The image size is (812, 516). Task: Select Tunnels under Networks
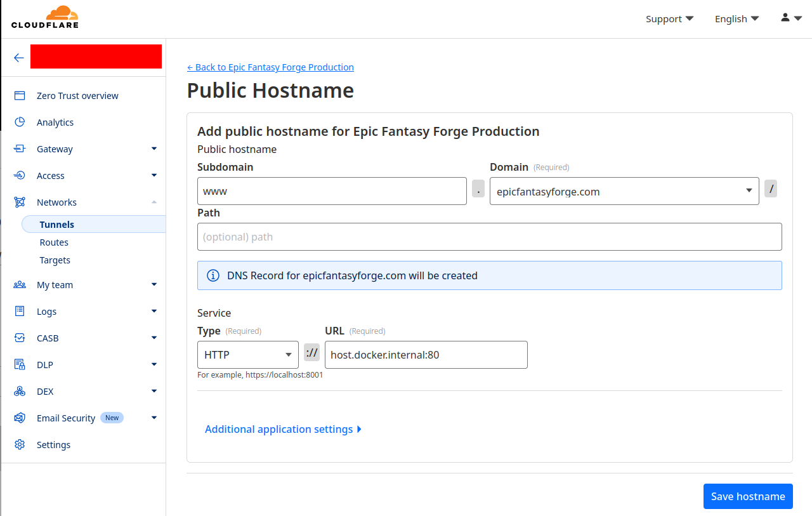pyautogui.click(x=93, y=225)
